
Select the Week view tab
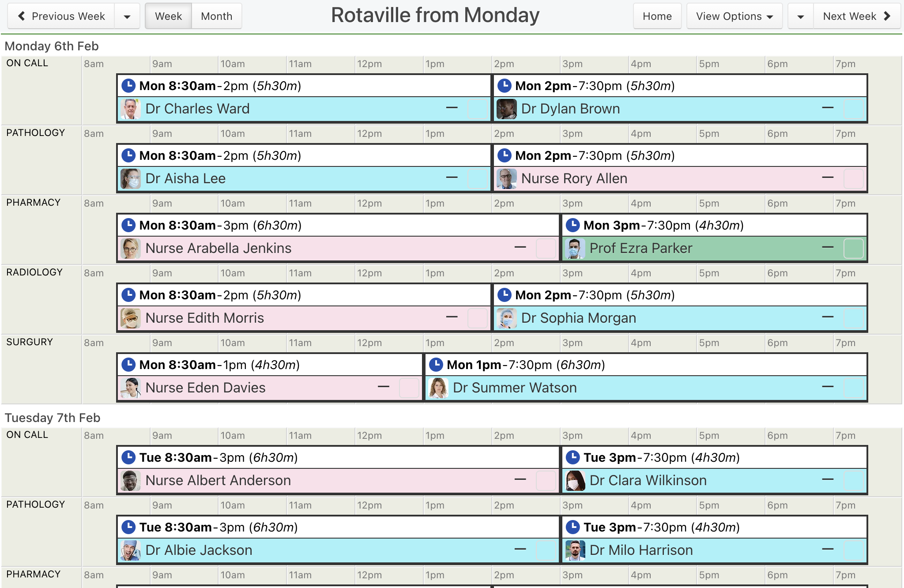pos(168,16)
